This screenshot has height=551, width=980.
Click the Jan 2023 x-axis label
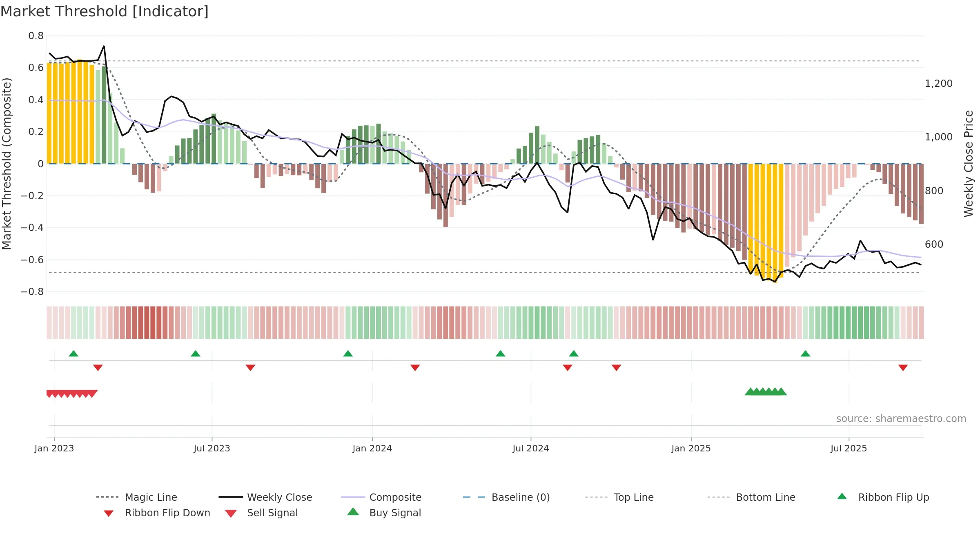tap(54, 448)
